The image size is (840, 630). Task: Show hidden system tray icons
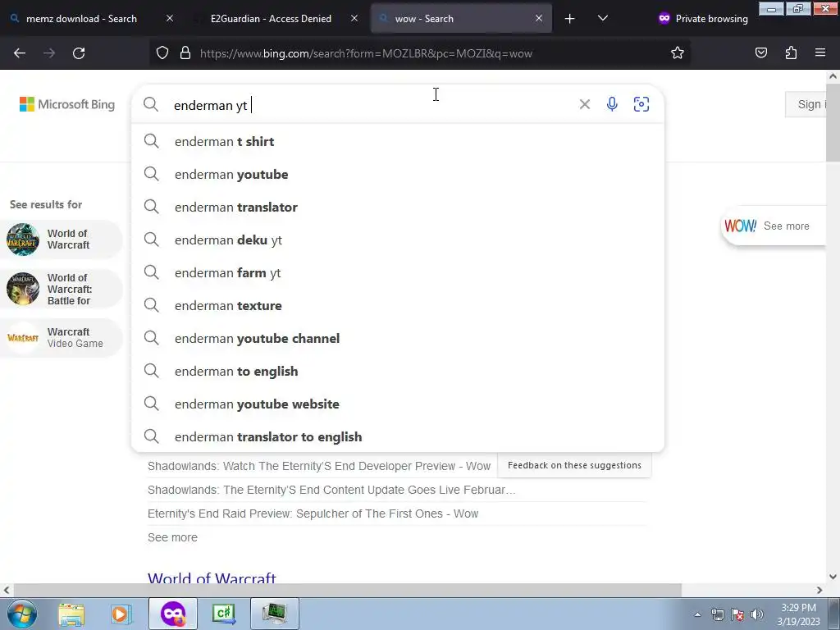697,614
